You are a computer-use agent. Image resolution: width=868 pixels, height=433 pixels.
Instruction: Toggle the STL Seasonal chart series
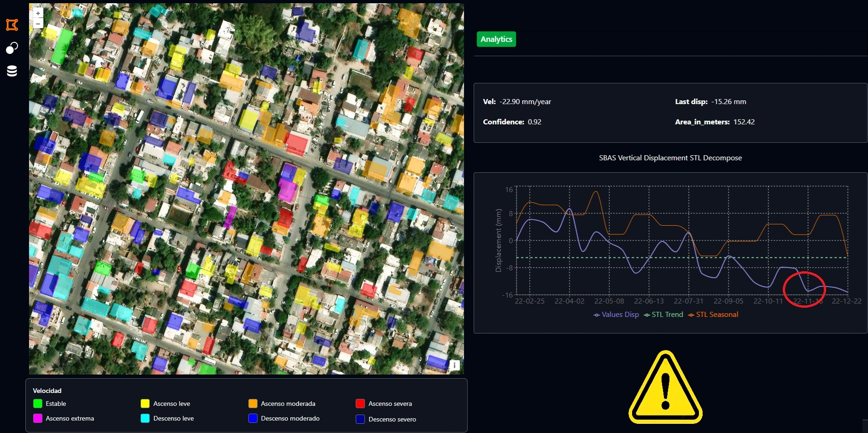[713, 315]
